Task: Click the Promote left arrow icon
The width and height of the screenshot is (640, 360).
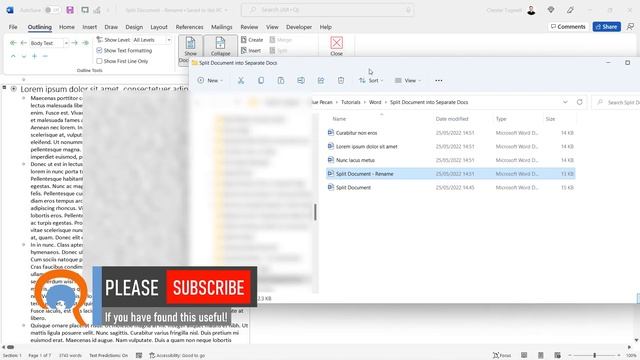Action: click(24, 43)
